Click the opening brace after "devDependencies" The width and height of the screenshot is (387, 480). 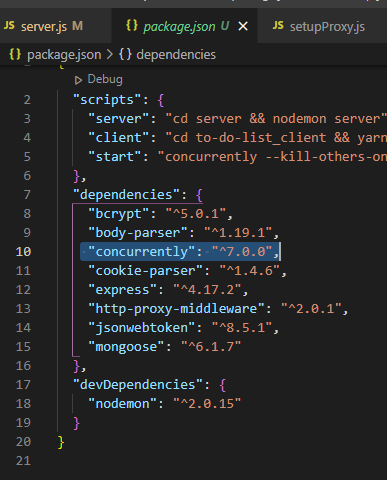click(x=222, y=385)
